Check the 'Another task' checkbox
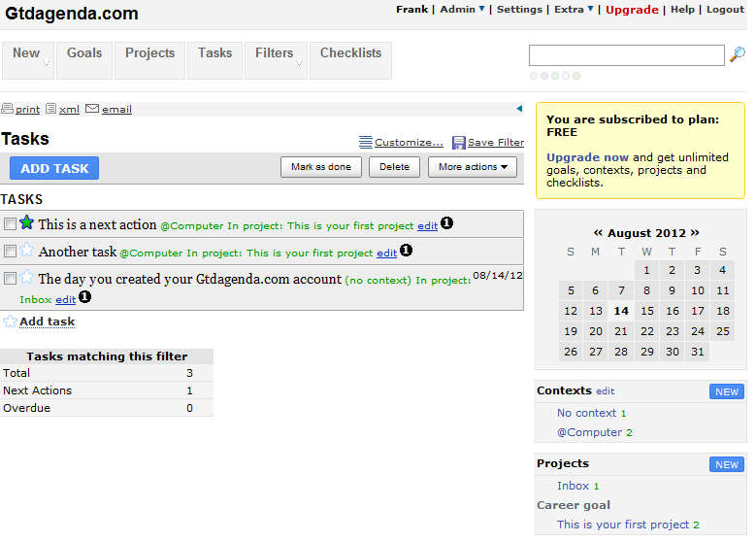 [10, 251]
